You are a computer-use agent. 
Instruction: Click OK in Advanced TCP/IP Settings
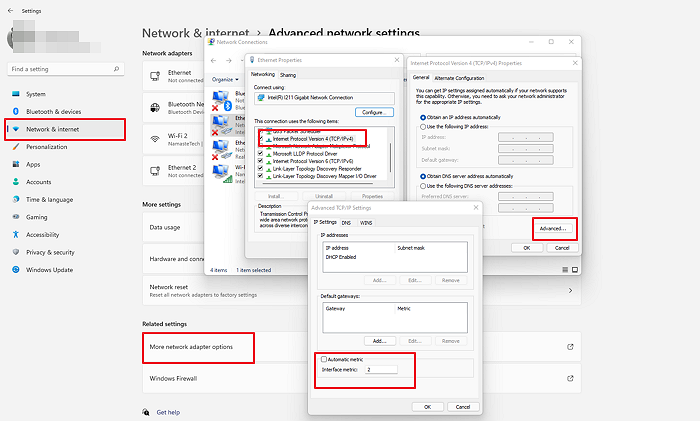(428, 407)
